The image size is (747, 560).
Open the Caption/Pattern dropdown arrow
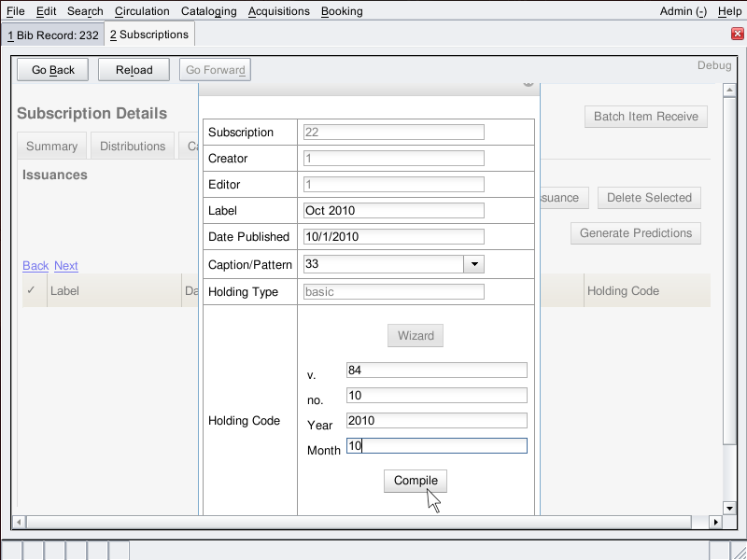pos(474,264)
